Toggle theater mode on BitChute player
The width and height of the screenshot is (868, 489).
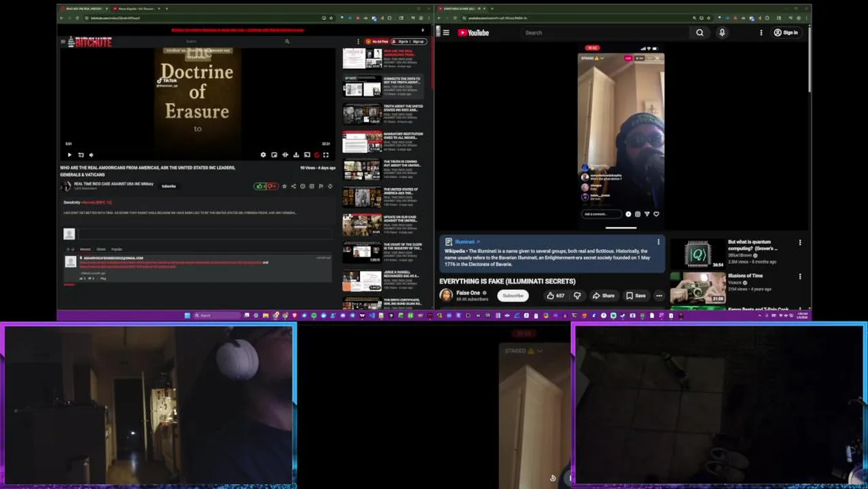pyautogui.click(x=285, y=155)
